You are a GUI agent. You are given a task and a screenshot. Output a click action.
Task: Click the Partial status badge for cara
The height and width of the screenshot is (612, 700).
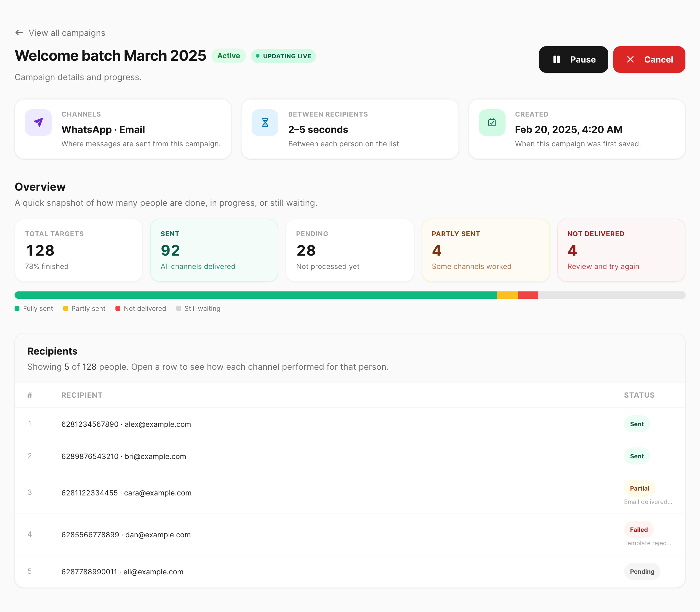click(x=640, y=488)
